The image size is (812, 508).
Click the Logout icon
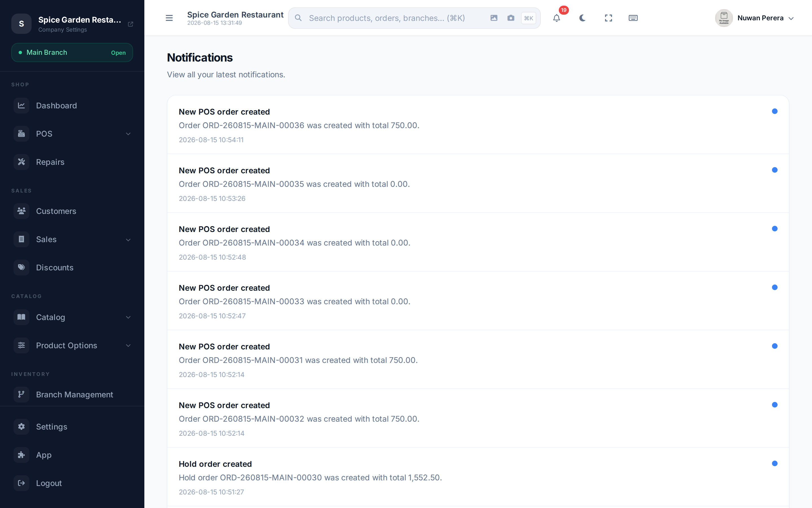(21, 483)
